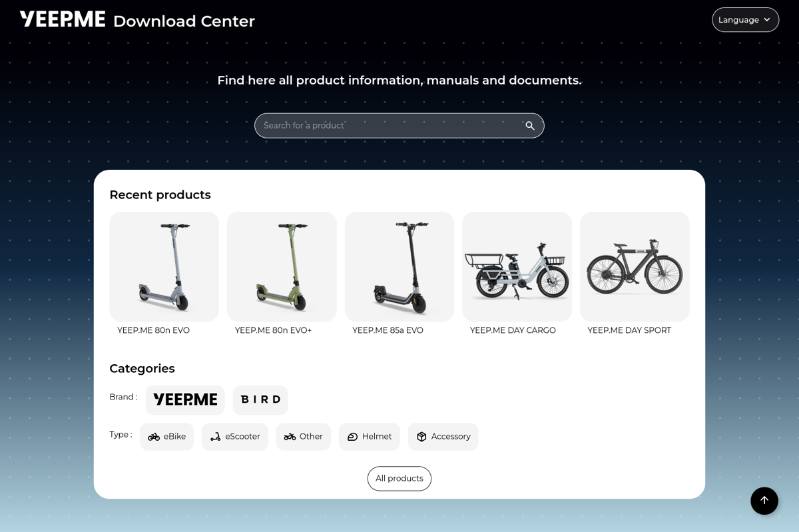Open the YEEP.ME 80n EVO thumbnail
This screenshot has width=799, height=532.
(x=164, y=266)
